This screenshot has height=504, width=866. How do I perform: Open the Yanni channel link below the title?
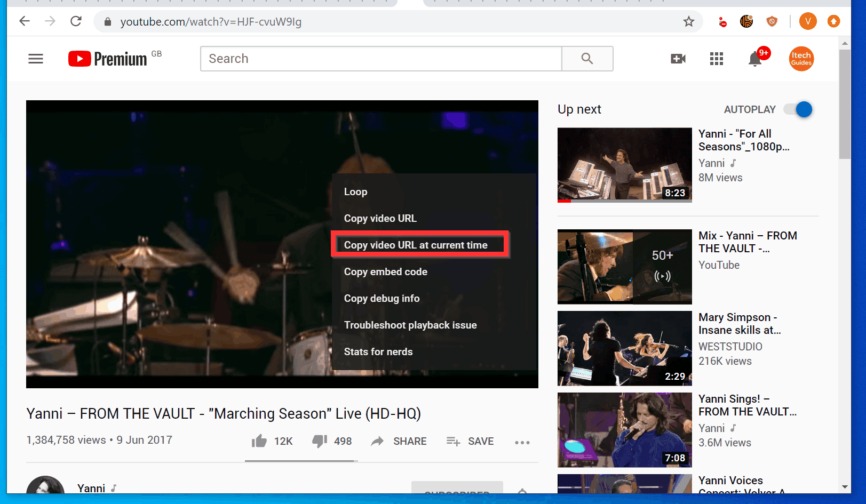click(x=91, y=487)
